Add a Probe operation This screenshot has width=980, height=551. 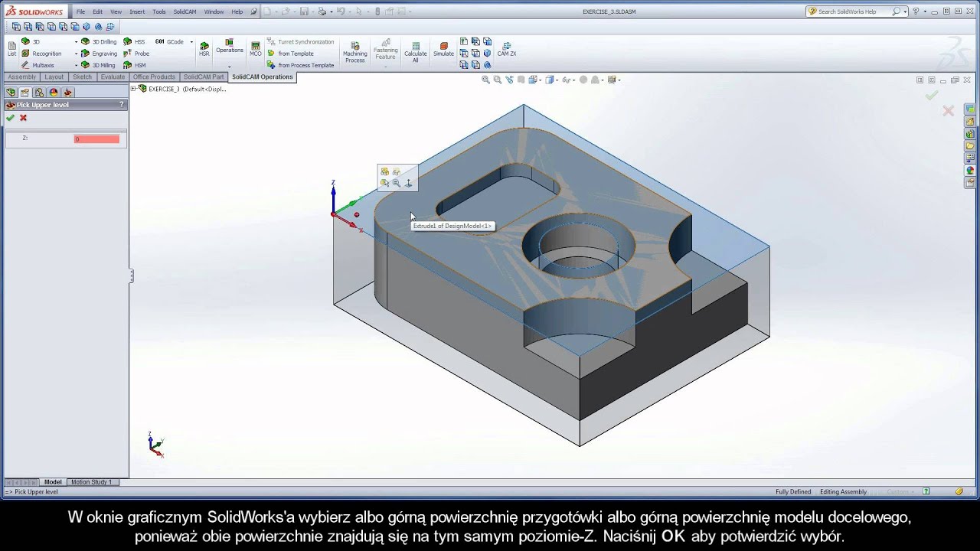136,54
